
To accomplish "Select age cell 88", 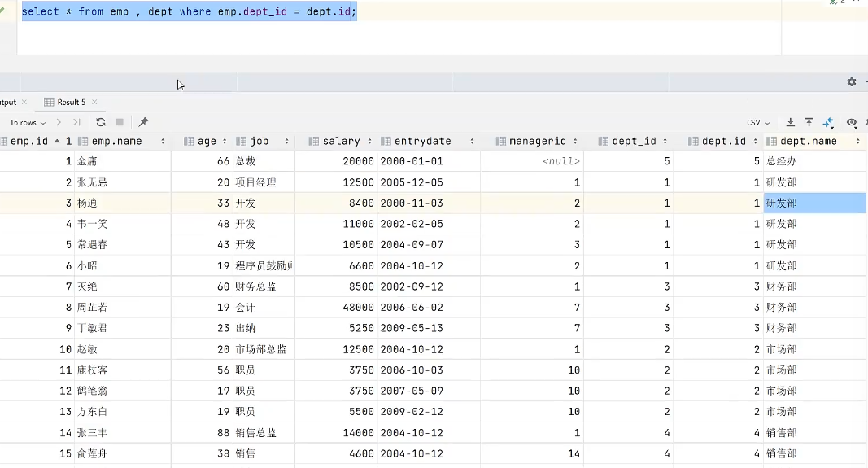I will click(x=202, y=433).
